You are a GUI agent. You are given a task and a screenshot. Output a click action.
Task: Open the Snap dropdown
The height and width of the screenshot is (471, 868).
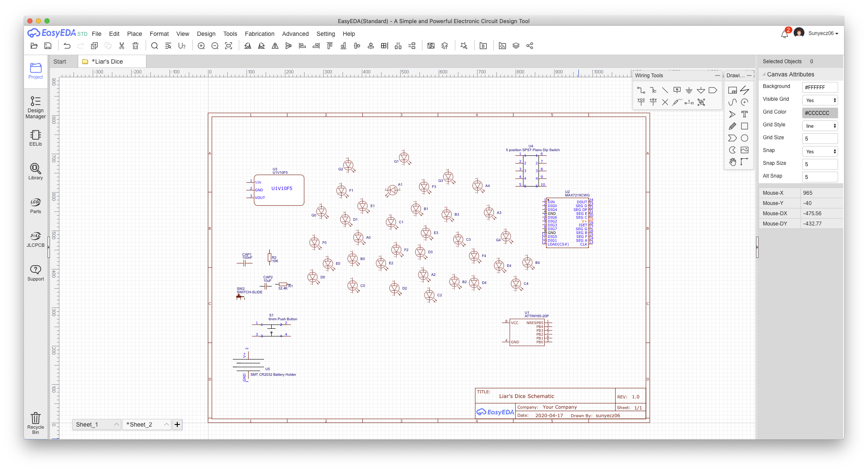(x=820, y=152)
